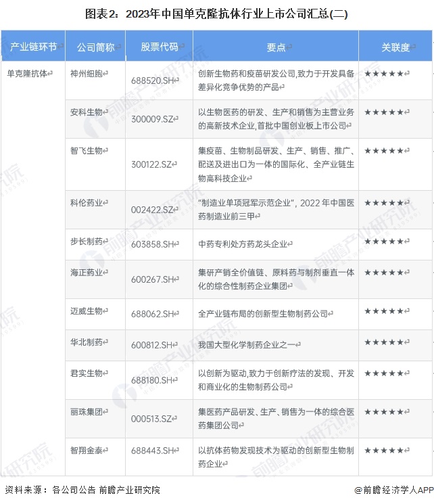This screenshot has height=504, width=434.
Task: Click 神州细胞 description about 创新生物药和疫苗研发
Action: pyautogui.click(x=276, y=81)
